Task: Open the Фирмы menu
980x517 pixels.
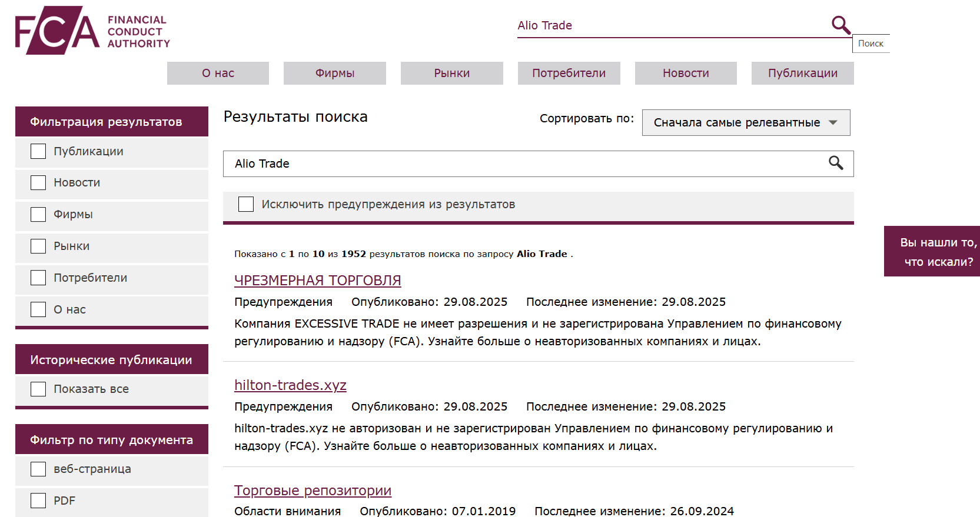Action: (335, 73)
